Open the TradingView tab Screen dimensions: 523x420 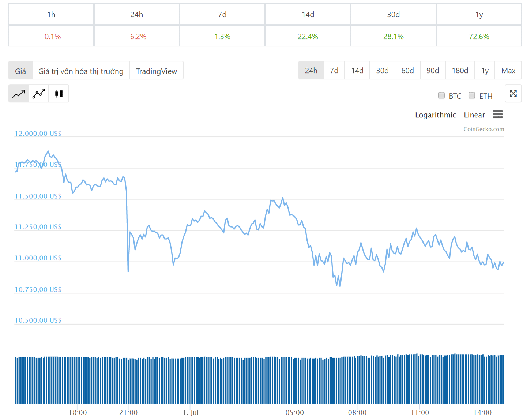[x=157, y=71]
